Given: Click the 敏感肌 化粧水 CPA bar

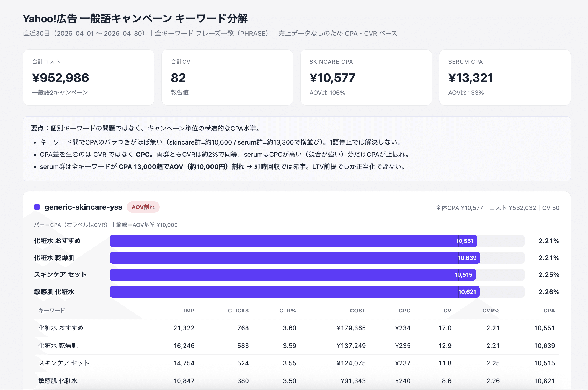Looking at the screenshot, I should [x=295, y=292].
